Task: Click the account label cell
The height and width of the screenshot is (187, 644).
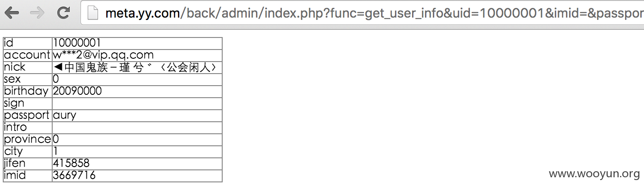Action: click(28, 55)
